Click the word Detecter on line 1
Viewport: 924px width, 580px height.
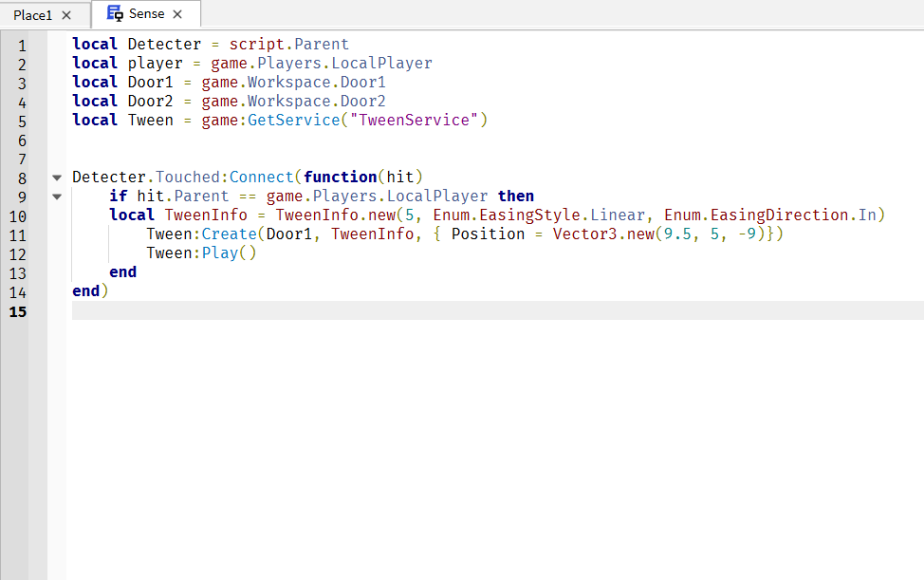point(164,45)
